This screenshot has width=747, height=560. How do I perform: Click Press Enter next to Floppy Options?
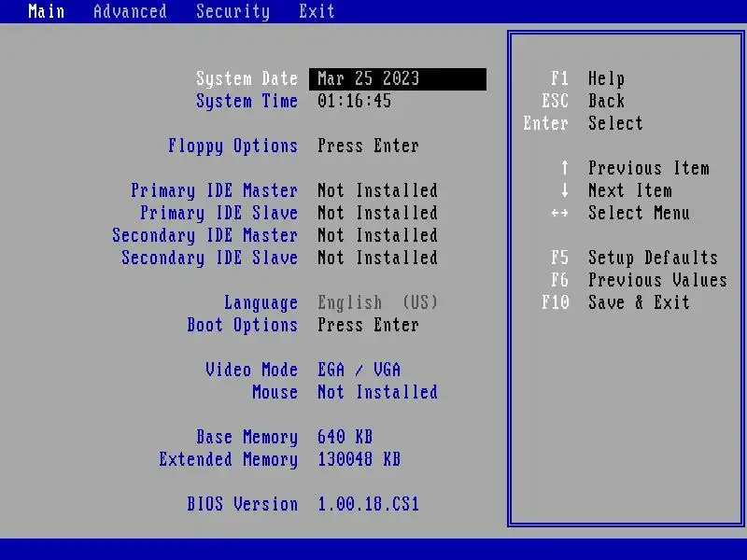pos(368,146)
